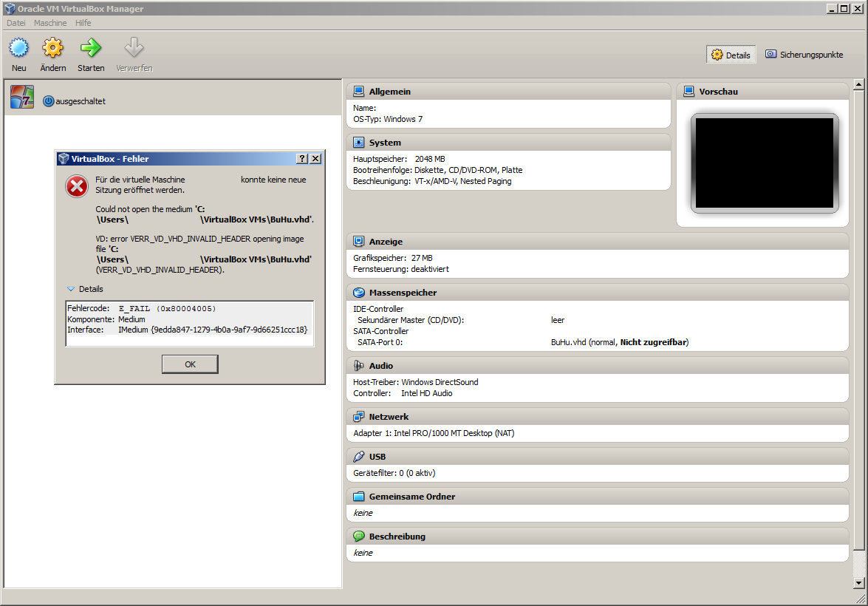Click the IMedium interface GUID line
The height and width of the screenshot is (606, 868).
pyautogui.click(x=187, y=330)
